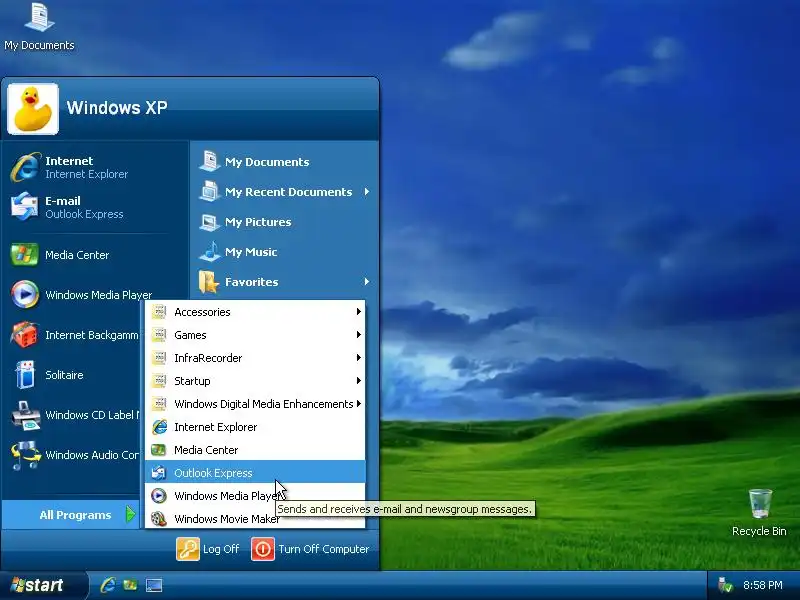800x600 pixels.
Task: Expand the InfraRecorder submenu arrow
Action: (359, 358)
